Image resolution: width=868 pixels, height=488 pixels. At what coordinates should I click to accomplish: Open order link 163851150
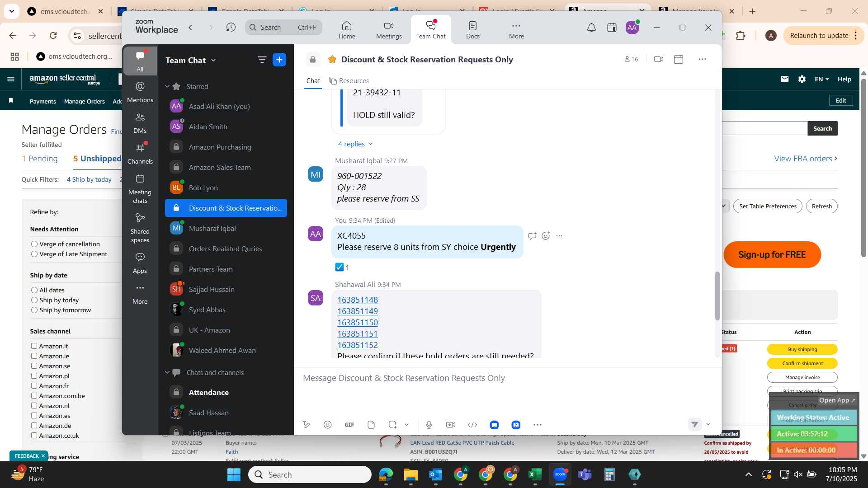pos(357,322)
